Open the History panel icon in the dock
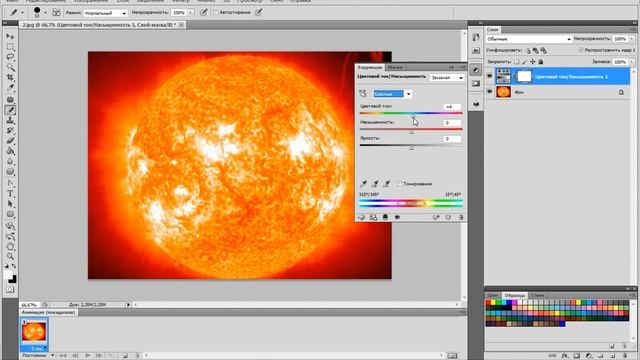This screenshot has width=640, height=360. [x=476, y=37]
